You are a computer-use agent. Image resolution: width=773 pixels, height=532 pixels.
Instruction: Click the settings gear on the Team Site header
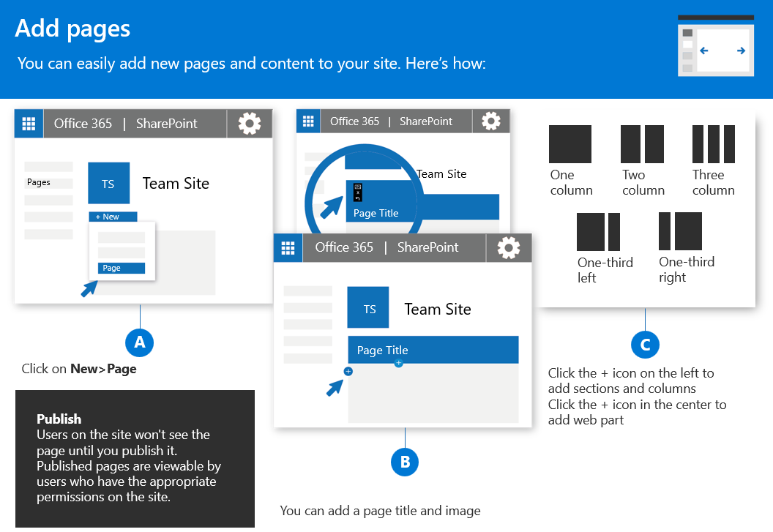point(250,123)
